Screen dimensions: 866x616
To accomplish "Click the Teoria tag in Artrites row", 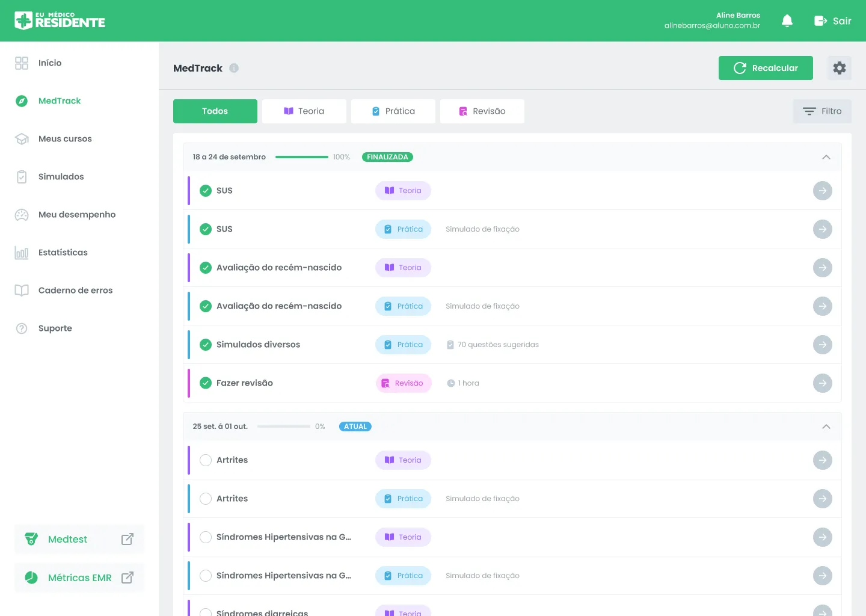I will coord(403,460).
